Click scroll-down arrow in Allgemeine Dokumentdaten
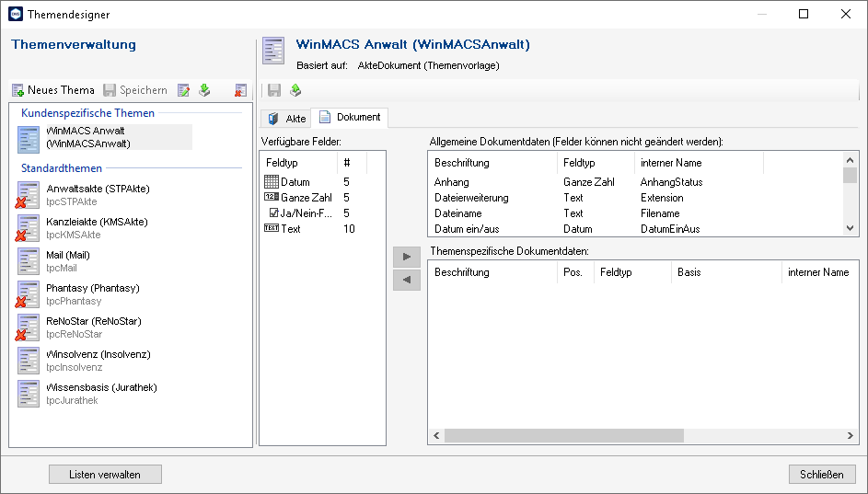This screenshot has width=868, height=494. [851, 228]
